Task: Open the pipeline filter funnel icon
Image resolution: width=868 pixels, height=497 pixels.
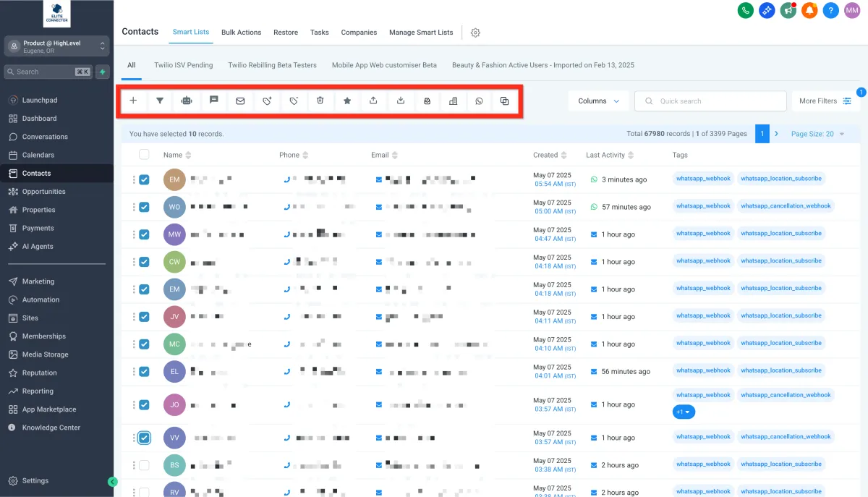Action: [160, 101]
